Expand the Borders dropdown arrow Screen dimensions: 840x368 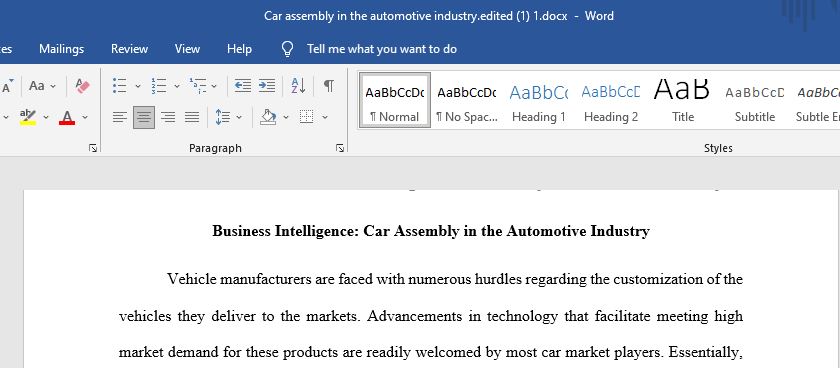[x=325, y=117]
